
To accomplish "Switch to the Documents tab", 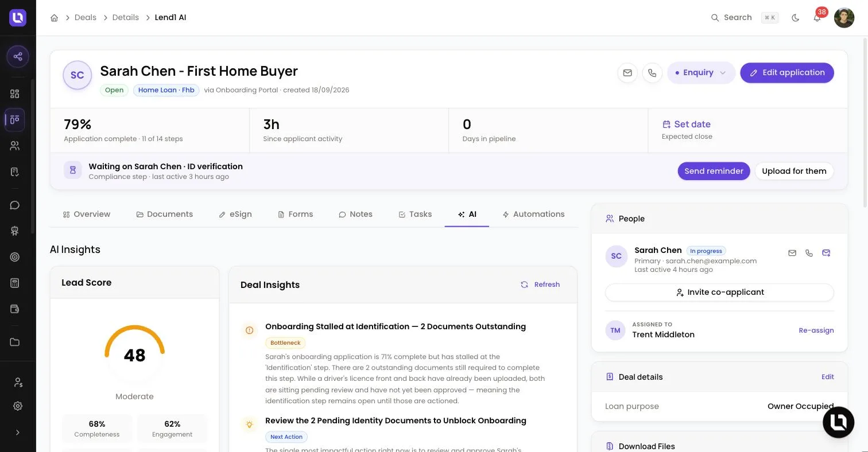I will [164, 214].
